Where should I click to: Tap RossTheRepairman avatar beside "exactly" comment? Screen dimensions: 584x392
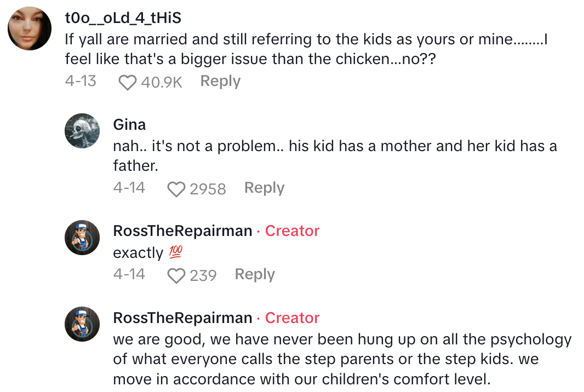click(x=82, y=238)
